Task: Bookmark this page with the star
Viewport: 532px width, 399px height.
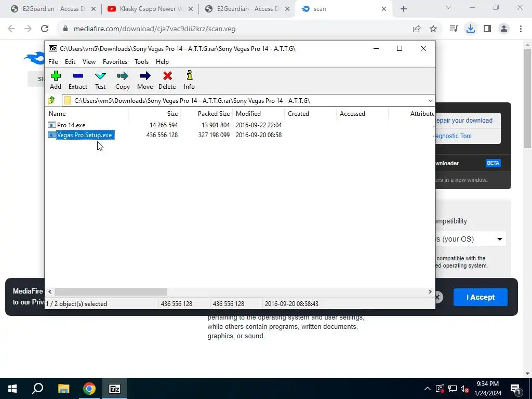Action: pyautogui.click(x=433, y=29)
